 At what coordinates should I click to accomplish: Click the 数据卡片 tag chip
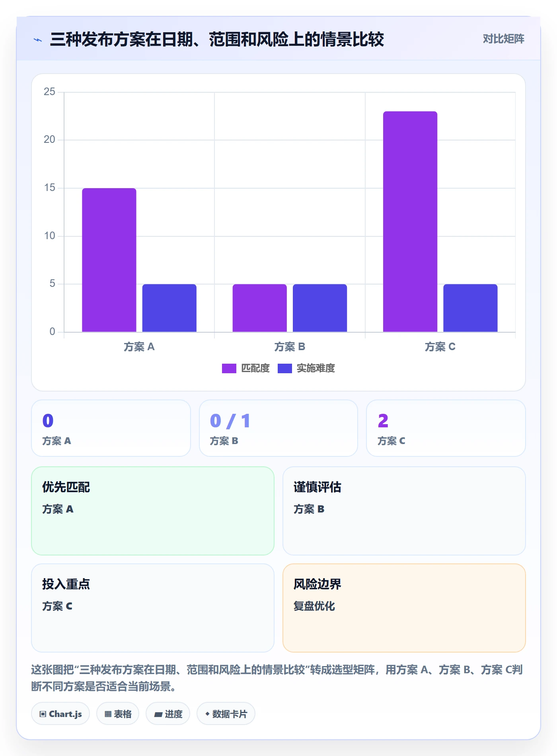(x=226, y=714)
